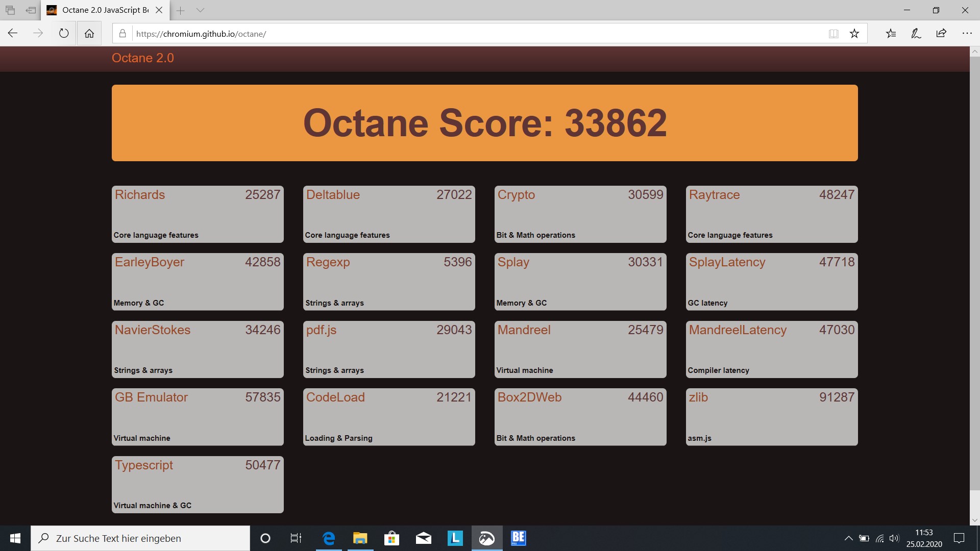Open the Crypto benchmark card
This screenshot has height=551, width=980.
tap(580, 214)
